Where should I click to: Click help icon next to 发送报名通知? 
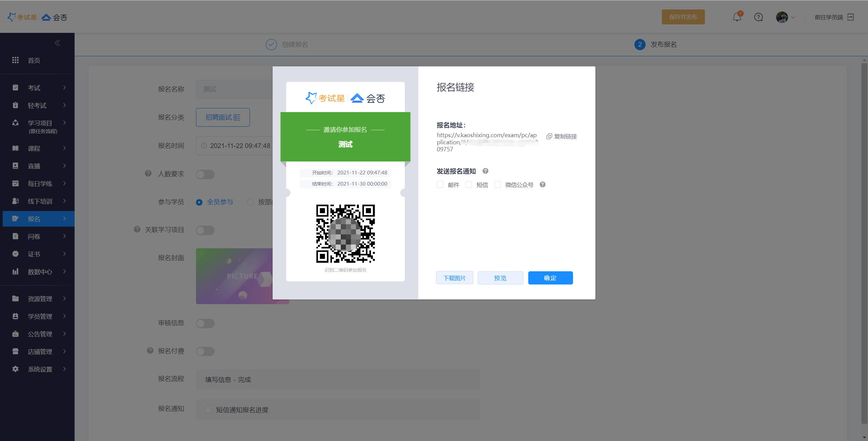tap(486, 171)
